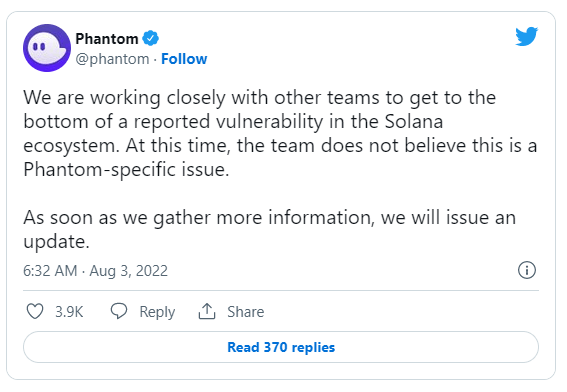
Task: Click the Aug 3, 2022 date
Action: tap(129, 271)
